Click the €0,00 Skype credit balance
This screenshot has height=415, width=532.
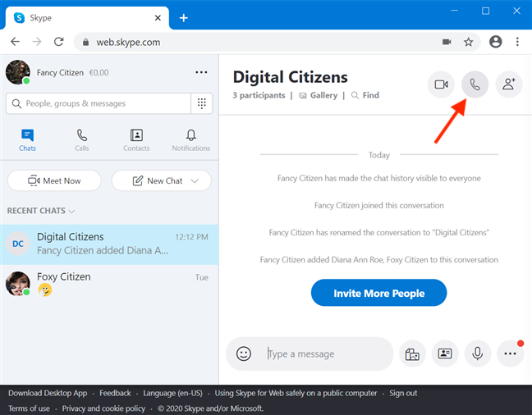pos(99,72)
